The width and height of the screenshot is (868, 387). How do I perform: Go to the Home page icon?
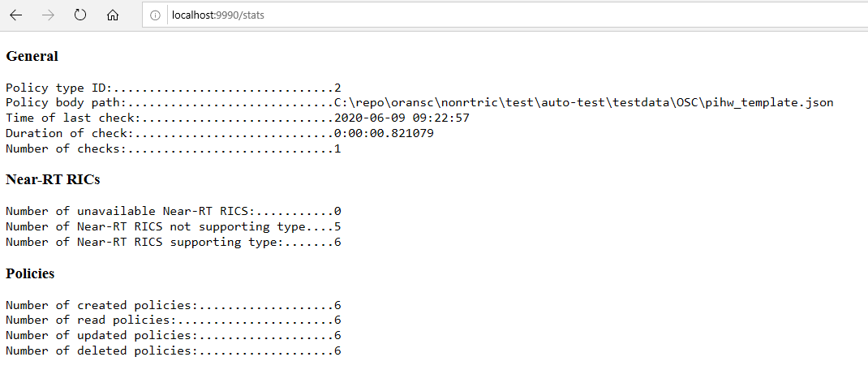[x=113, y=15]
